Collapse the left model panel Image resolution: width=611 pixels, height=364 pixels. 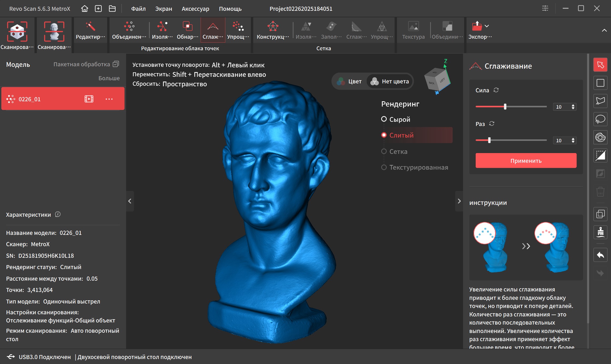coord(130,201)
